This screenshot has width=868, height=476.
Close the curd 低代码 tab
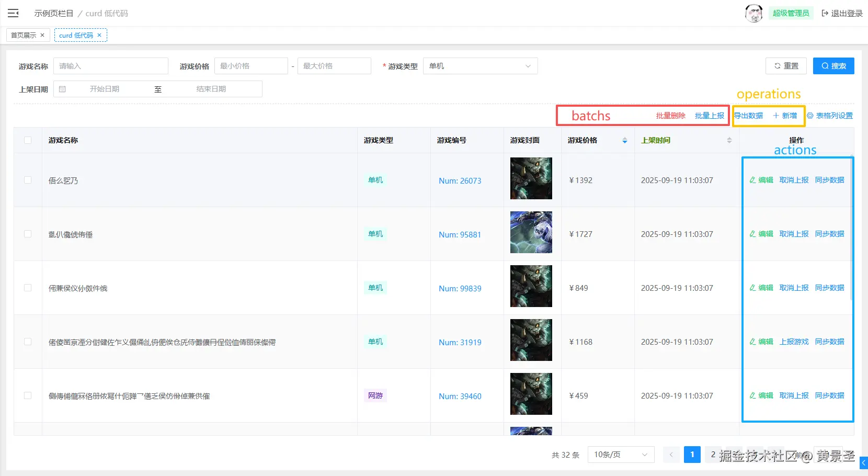click(x=99, y=35)
